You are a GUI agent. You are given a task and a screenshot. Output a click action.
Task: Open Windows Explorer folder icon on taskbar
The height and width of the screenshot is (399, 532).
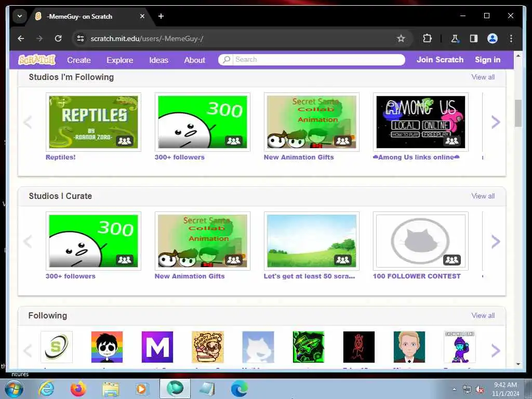[111, 389]
